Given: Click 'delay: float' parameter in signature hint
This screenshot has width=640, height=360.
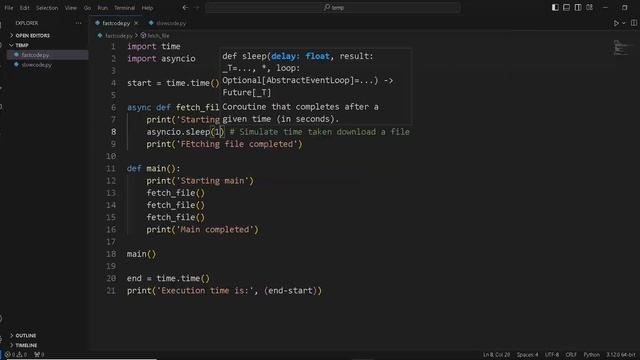Looking at the screenshot, I should coord(300,56).
